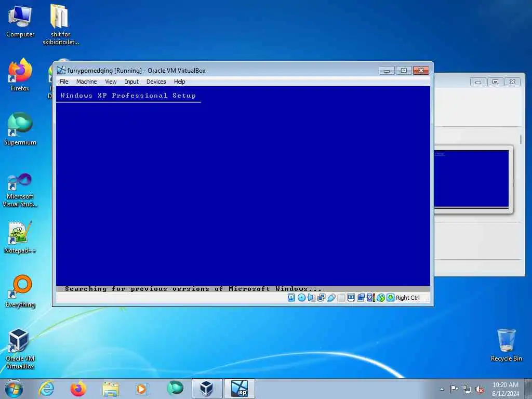Close the background VirtualBox Manager window
This screenshot has height=399, width=532.
512,82
